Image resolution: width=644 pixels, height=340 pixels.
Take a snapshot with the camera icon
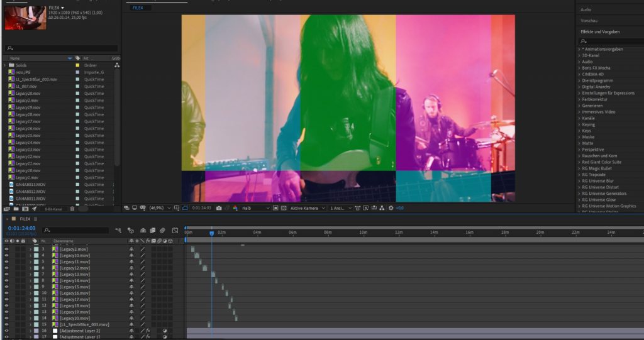(x=219, y=208)
